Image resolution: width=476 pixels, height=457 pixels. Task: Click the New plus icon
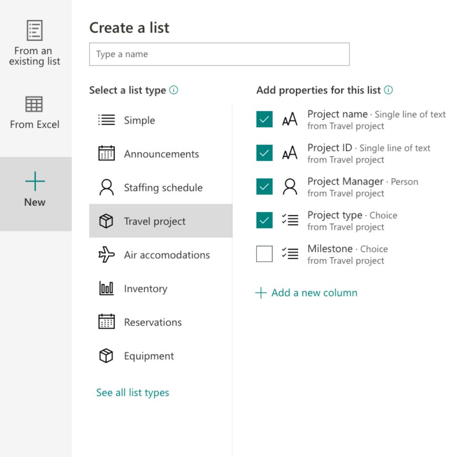tap(35, 181)
